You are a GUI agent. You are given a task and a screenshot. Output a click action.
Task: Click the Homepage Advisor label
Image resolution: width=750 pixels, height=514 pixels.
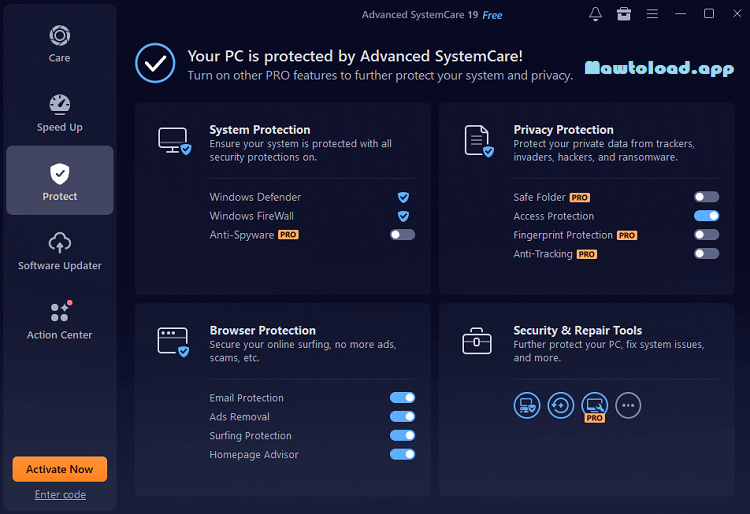[x=254, y=455]
